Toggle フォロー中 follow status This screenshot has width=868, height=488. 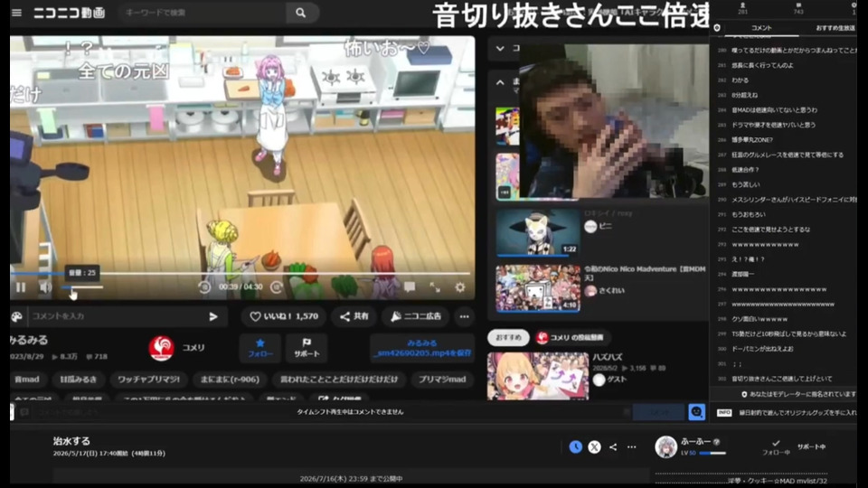coord(776,447)
